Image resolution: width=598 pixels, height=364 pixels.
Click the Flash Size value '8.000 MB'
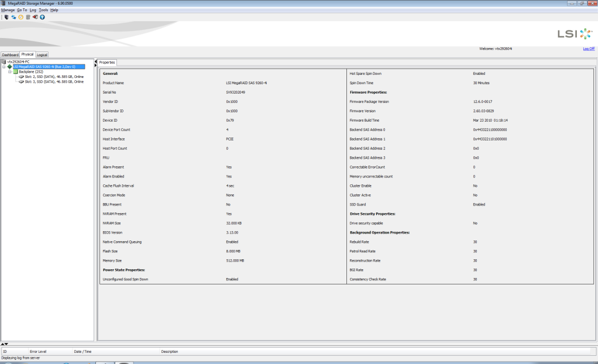click(x=233, y=251)
